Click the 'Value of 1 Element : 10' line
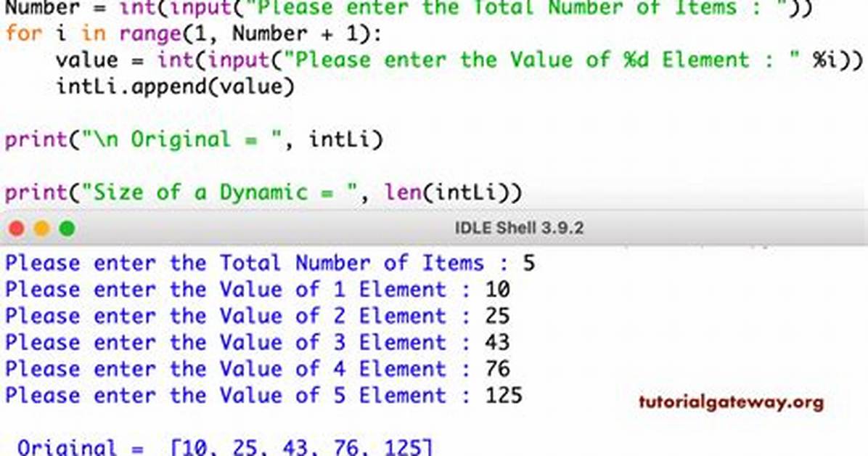Image resolution: width=868 pixels, height=456 pixels. (x=258, y=289)
